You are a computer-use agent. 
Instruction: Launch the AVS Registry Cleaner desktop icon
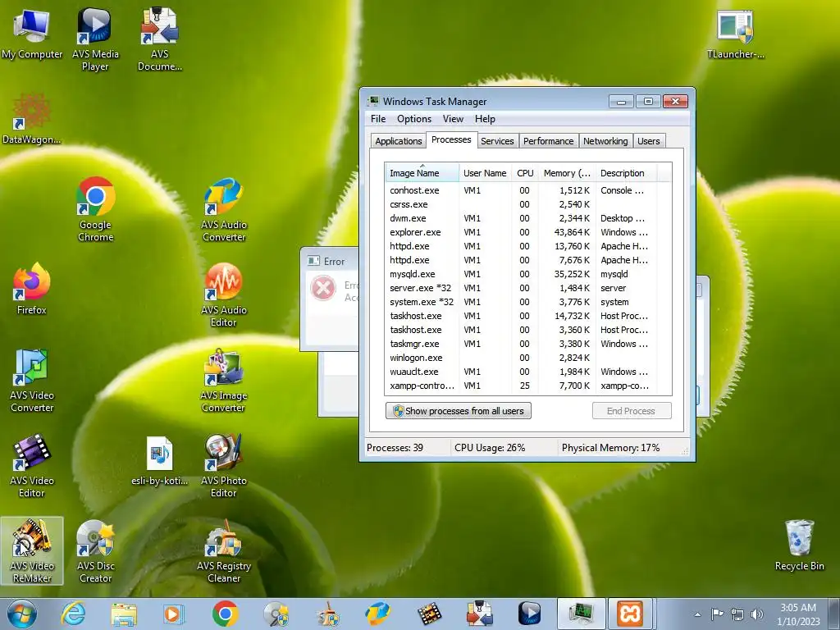(223, 550)
